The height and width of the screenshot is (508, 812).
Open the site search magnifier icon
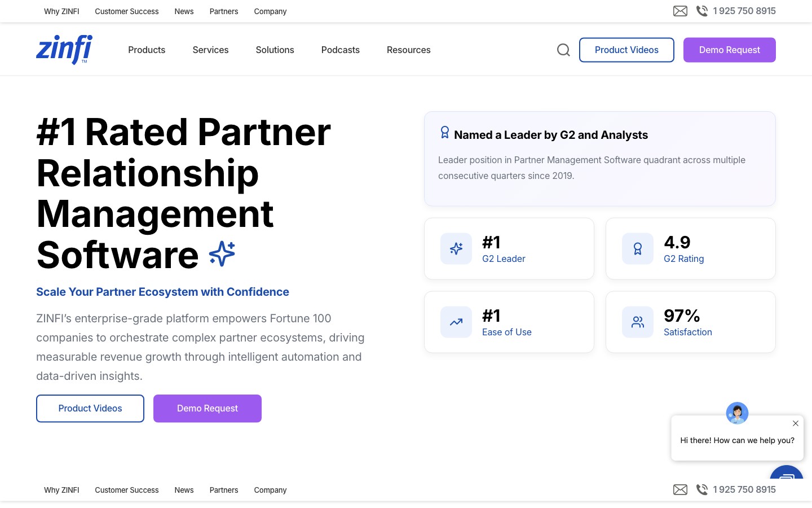[x=563, y=50]
